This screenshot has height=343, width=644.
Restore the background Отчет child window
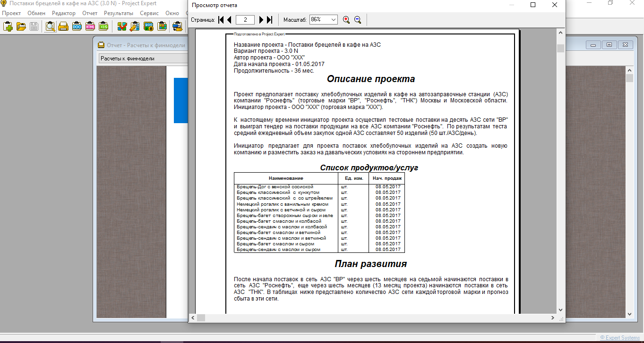click(x=610, y=45)
